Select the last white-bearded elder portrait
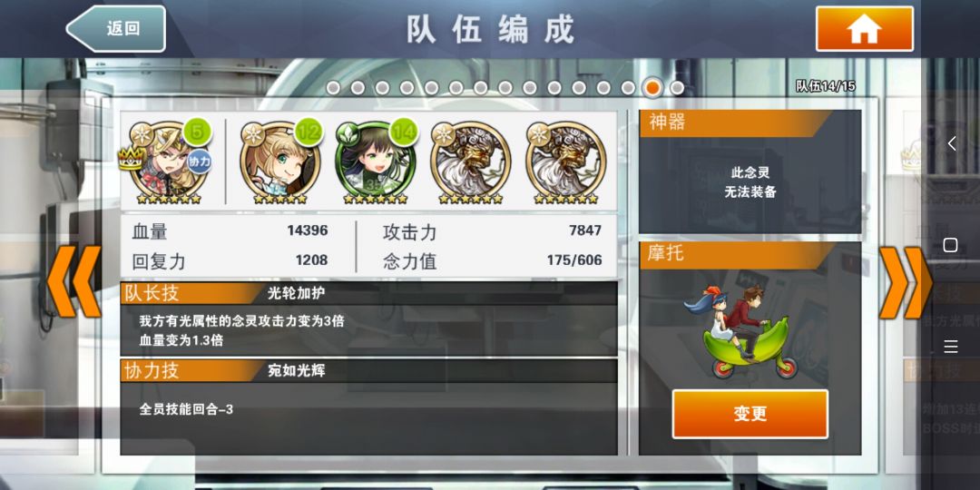 coord(565,162)
